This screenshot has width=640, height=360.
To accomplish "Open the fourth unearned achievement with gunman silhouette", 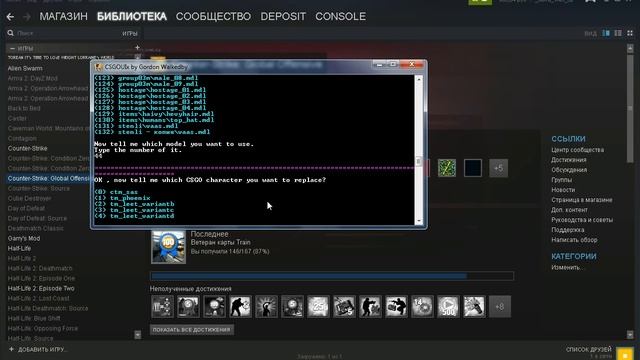I will 240,307.
